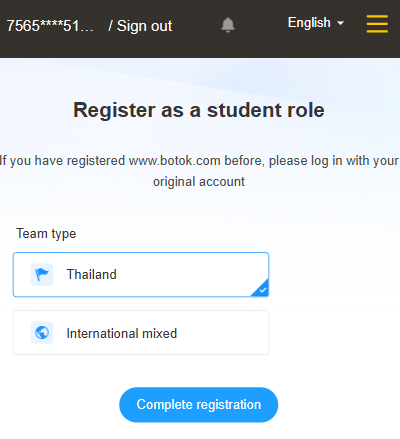Viewport: 400px width, 439px height.
Task: Click the Thailand label text
Action: tap(92, 274)
